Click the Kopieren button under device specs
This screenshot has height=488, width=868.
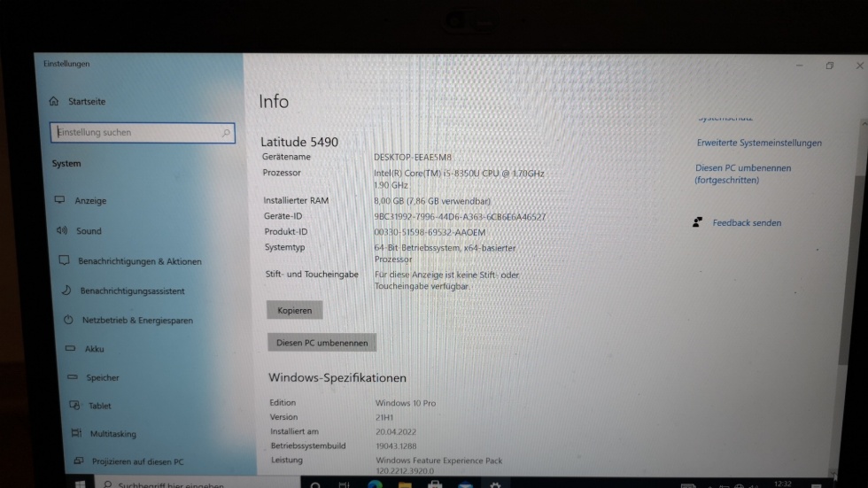click(x=294, y=310)
